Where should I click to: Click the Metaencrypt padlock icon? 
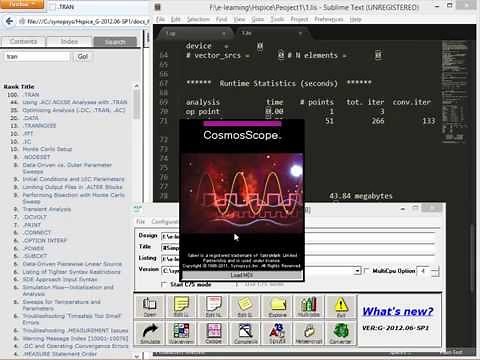(309, 333)
